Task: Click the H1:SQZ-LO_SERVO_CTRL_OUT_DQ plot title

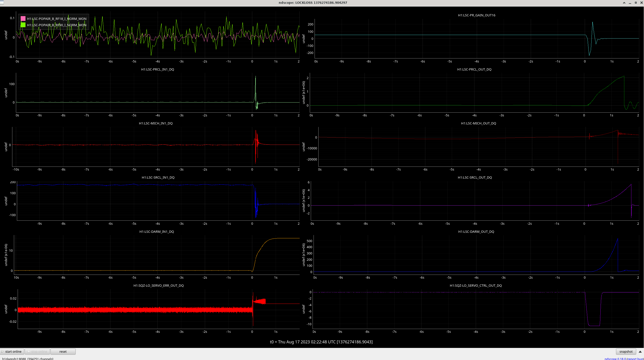Action: 476,285
